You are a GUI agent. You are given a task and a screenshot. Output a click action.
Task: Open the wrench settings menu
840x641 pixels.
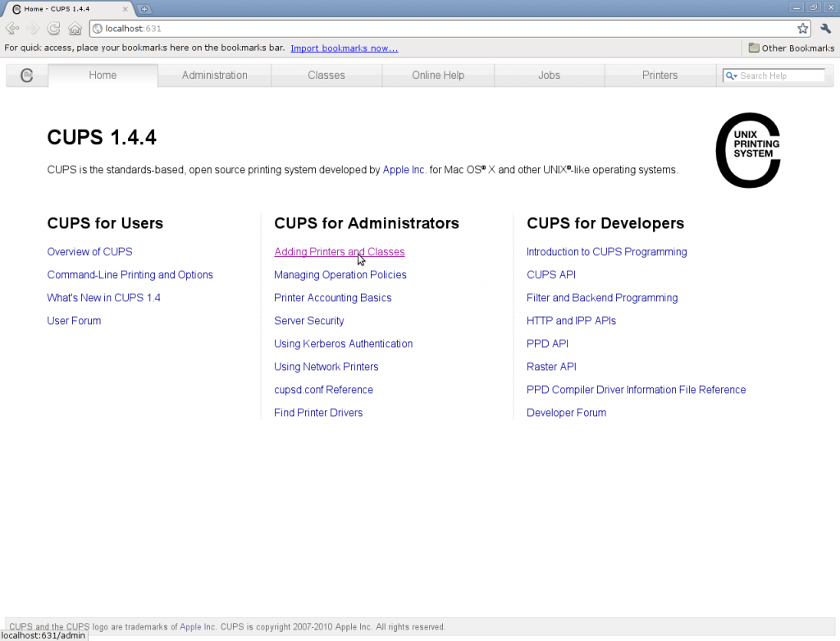tap(825, 29)
